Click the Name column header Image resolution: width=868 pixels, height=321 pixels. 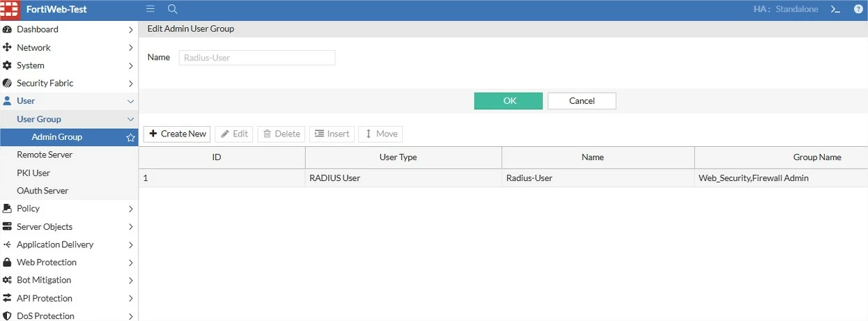coord(598,157)
